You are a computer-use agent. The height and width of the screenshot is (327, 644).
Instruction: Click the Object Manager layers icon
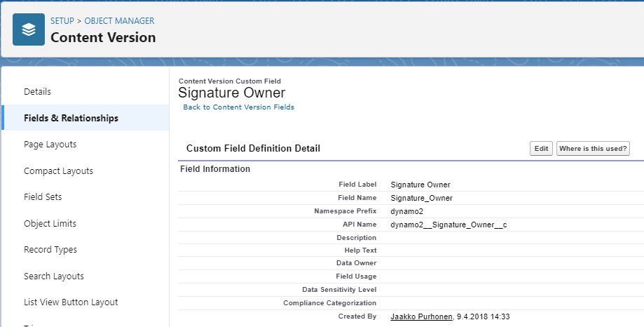tap(29, 29)
